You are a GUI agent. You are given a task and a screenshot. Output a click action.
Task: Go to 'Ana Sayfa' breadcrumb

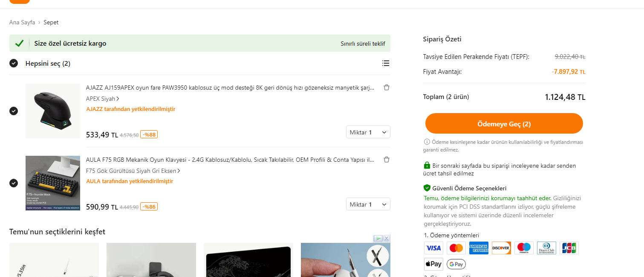(22, 22)
